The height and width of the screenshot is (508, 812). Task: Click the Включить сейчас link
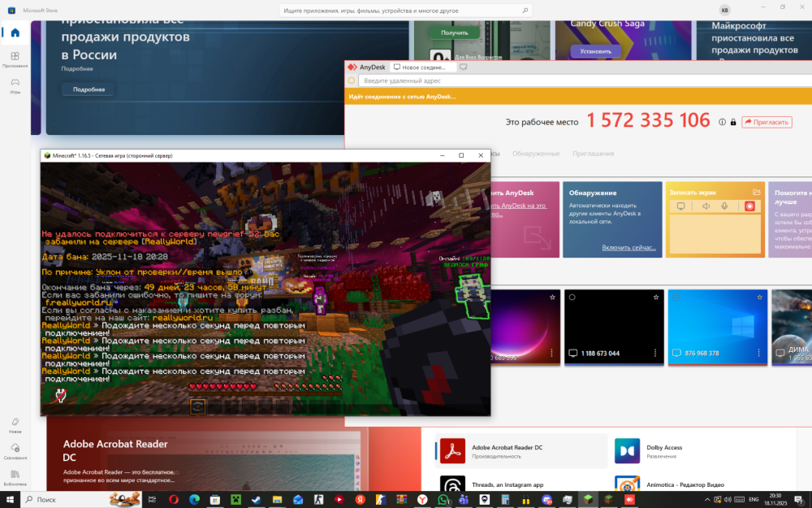628,247
